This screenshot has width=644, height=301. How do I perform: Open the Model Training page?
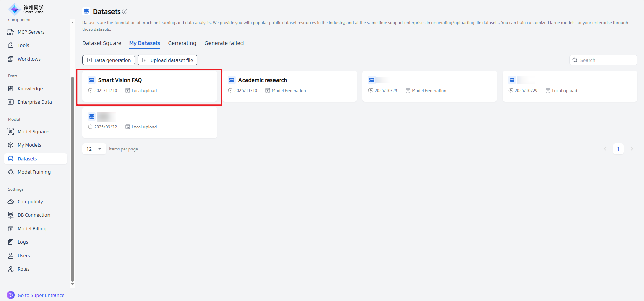point(34,172)
